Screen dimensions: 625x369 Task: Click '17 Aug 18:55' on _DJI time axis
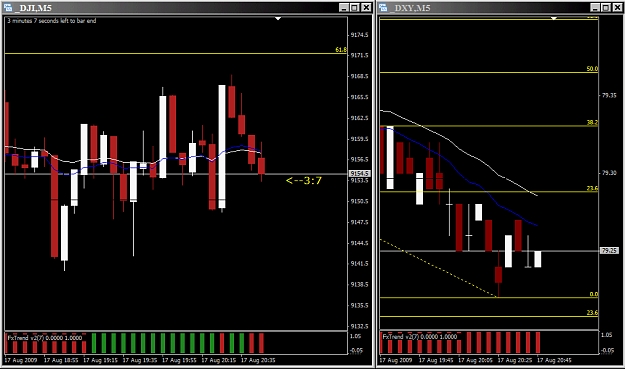[x=61, y=360]
